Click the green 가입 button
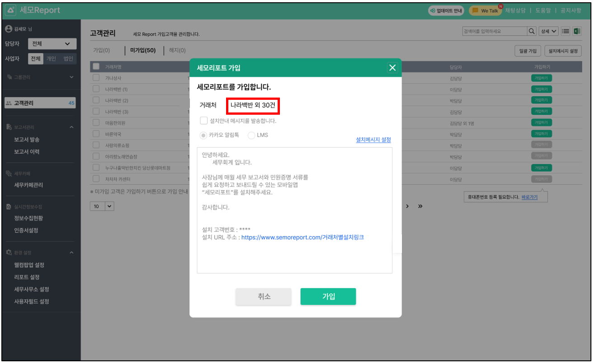Image resolution: width=595 pixels, height=364 pixels. click(328, 296)
